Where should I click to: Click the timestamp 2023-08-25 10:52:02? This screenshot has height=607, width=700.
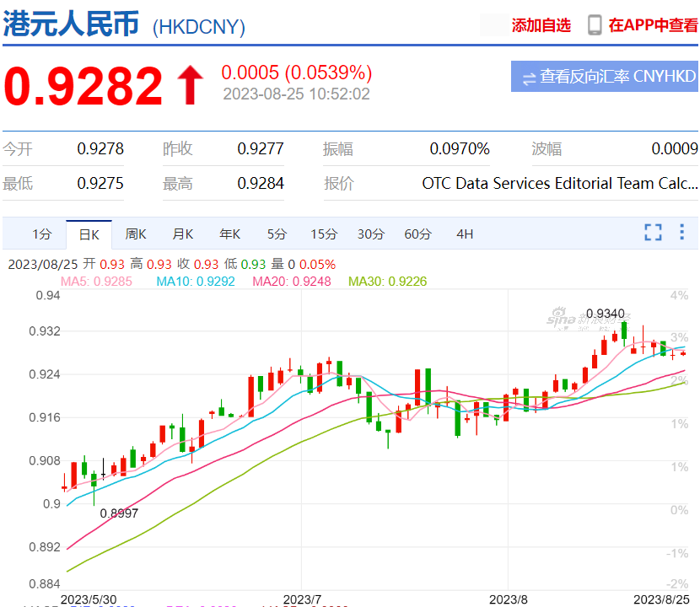(x=296, y=94)
